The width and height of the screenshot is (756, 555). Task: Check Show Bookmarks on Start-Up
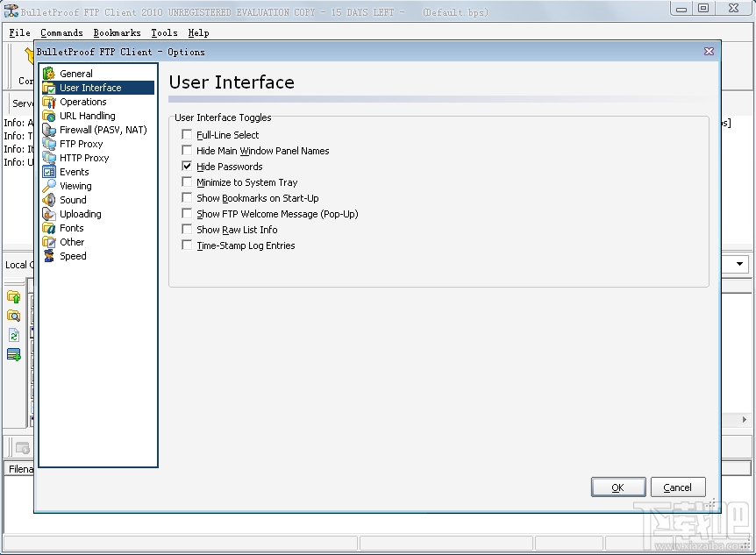point(186,197)
